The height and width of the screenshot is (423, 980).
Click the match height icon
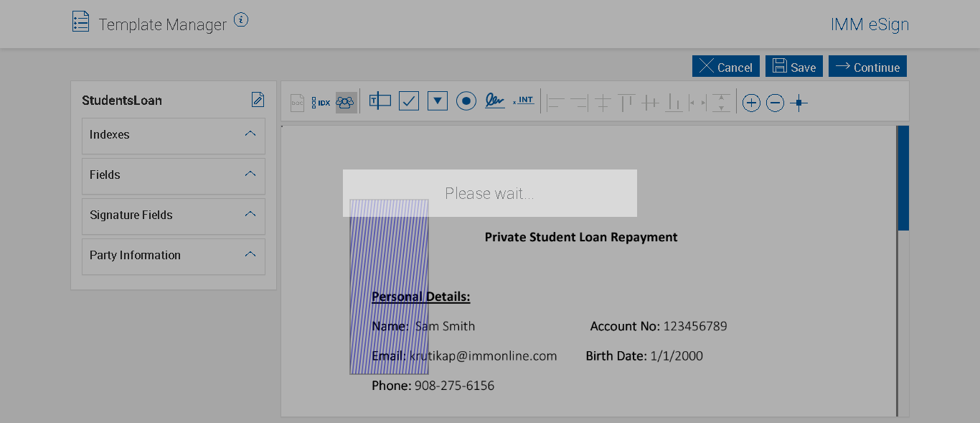(721, 103)
